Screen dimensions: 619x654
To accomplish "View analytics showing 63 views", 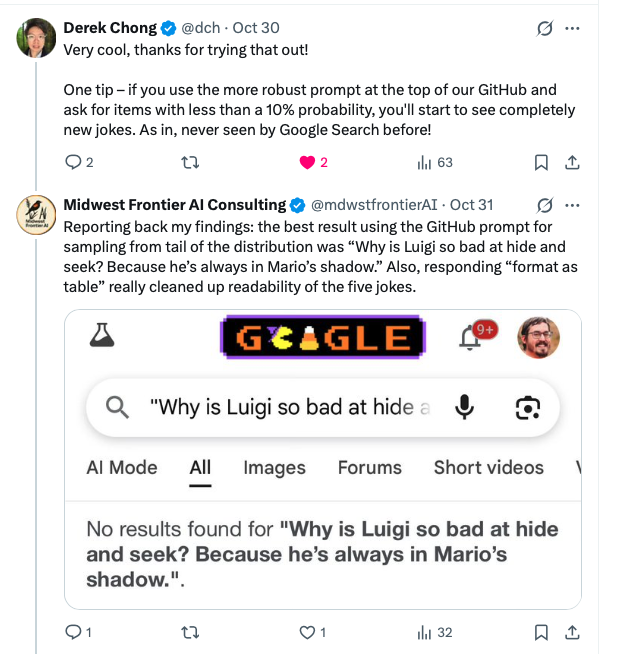I will click(424, 162).
